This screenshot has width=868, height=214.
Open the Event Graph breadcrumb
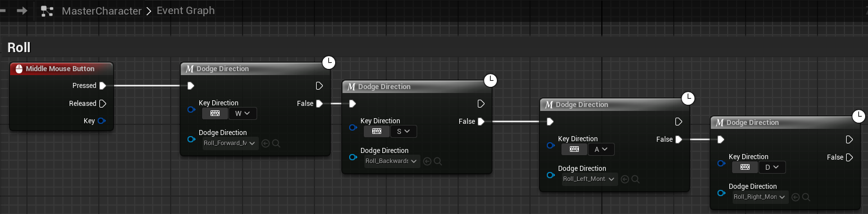(x=186, y=11)
